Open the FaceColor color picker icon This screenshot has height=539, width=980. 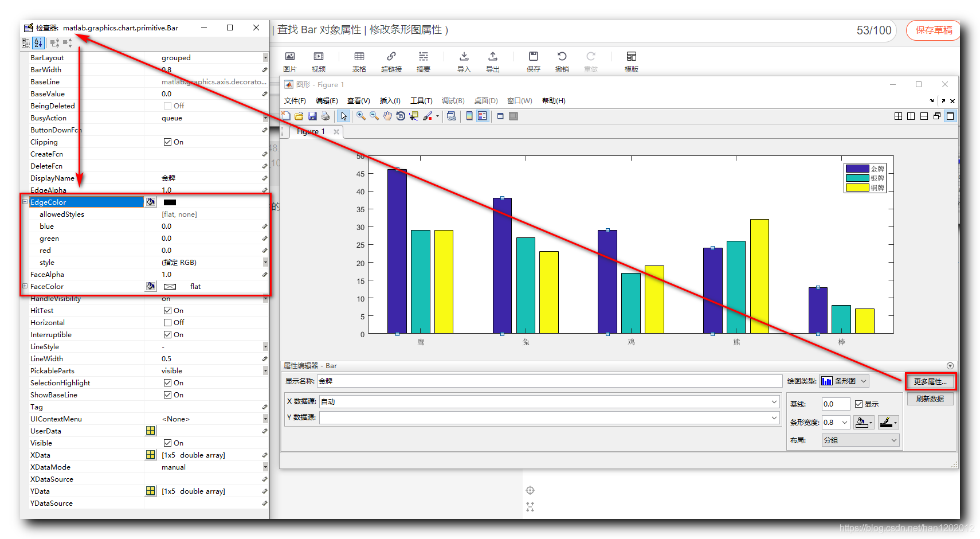pos(151,286)
